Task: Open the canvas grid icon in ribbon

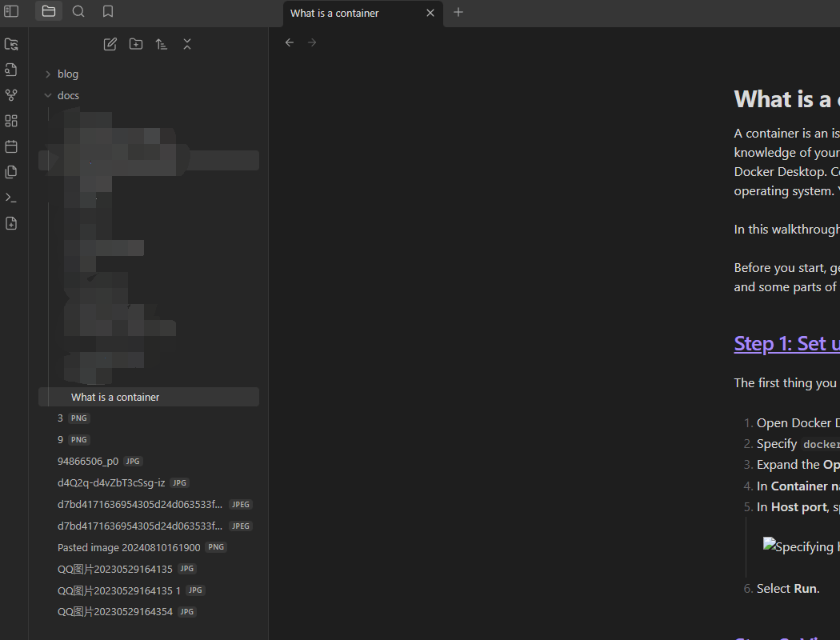Action: [x=11, y=120]
